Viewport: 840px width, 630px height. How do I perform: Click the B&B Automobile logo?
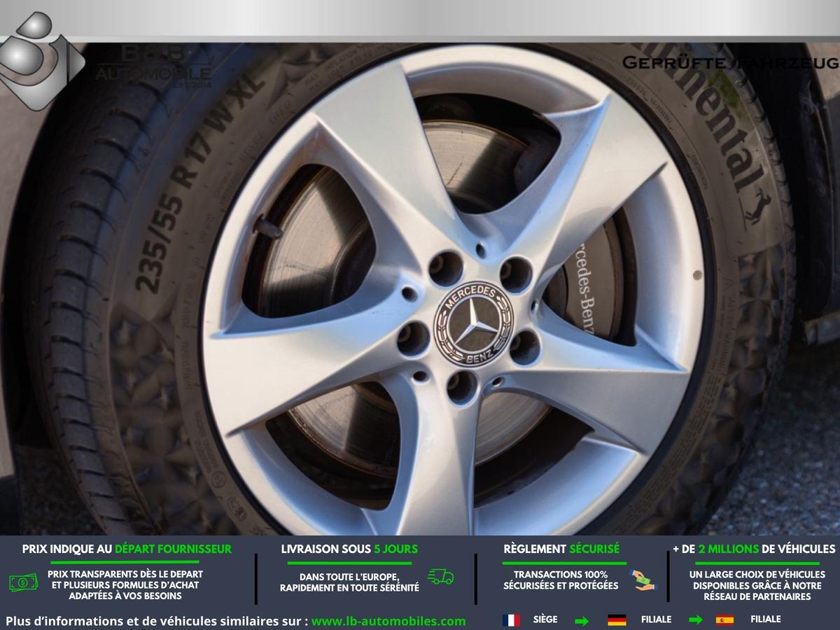(105, 62)
